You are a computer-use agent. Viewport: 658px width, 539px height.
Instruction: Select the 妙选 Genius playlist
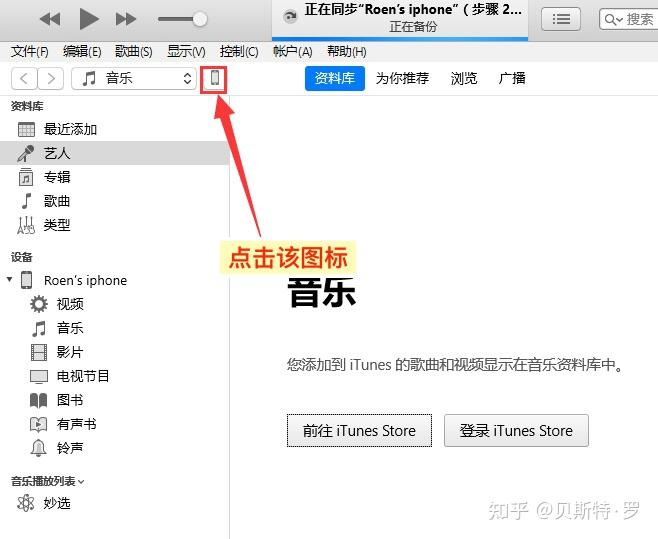pyautogui.click(x=57, y=503)
